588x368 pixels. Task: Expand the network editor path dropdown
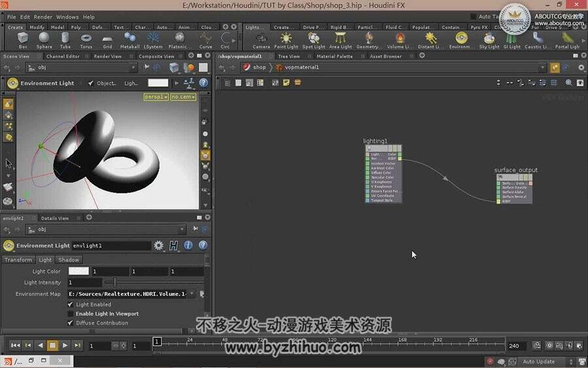pos(542,67)
